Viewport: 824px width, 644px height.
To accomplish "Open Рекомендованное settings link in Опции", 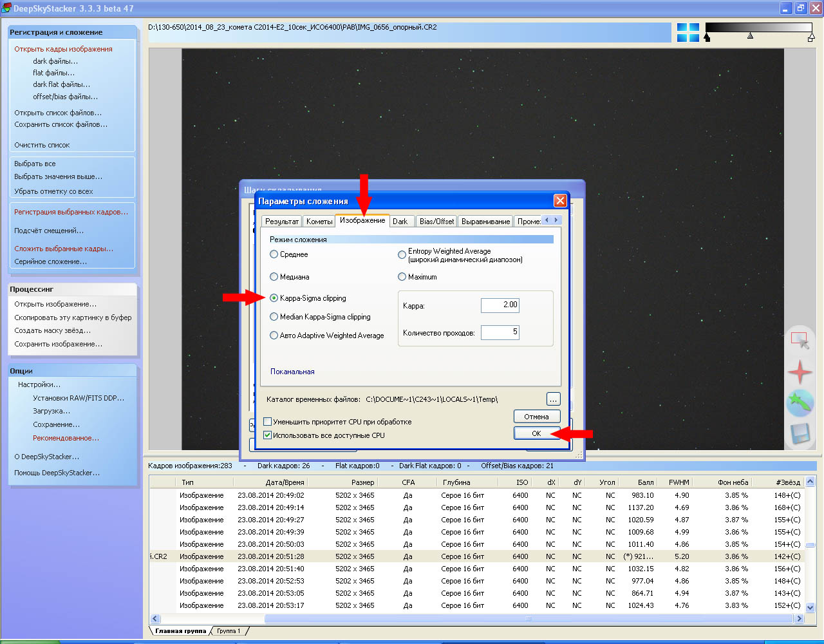I will [66, 438].
